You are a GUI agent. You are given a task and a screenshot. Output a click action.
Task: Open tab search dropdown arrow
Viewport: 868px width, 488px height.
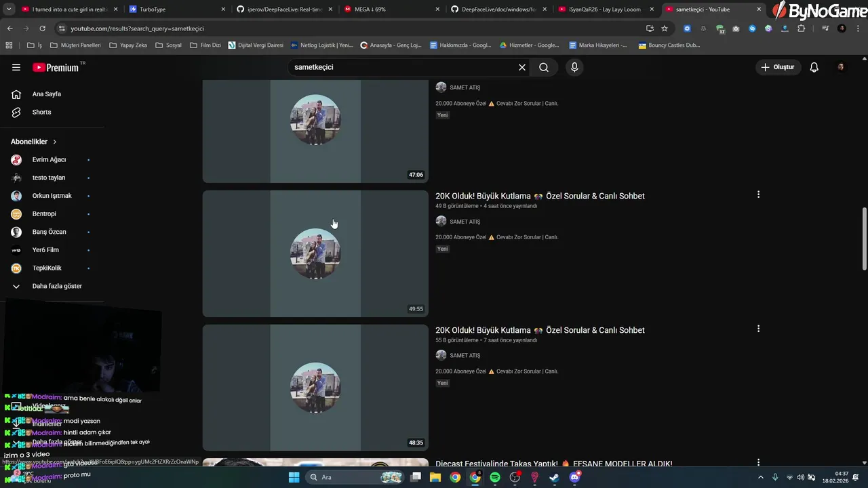[9, 9]
